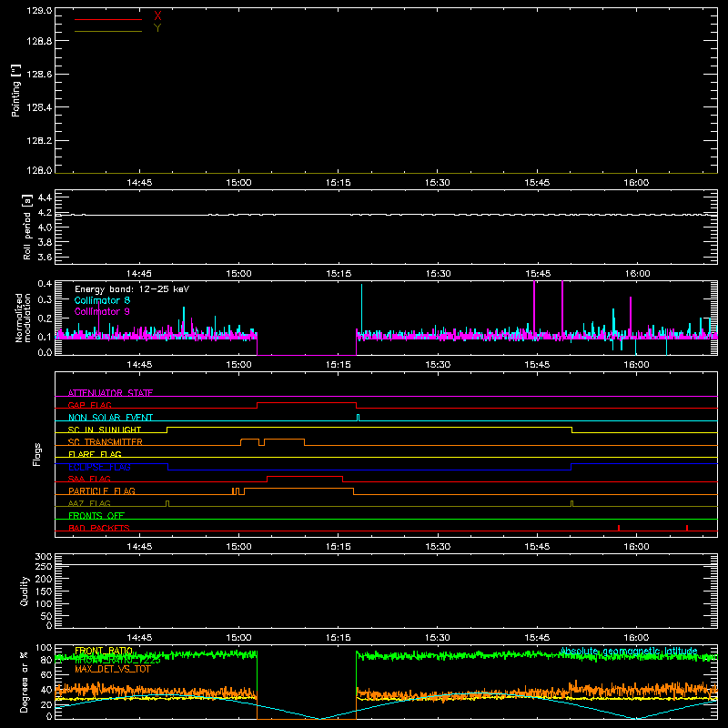728x728 pixels.
Task: Click the 128.6 value on Pointing axis
Action: click(39, 75)
